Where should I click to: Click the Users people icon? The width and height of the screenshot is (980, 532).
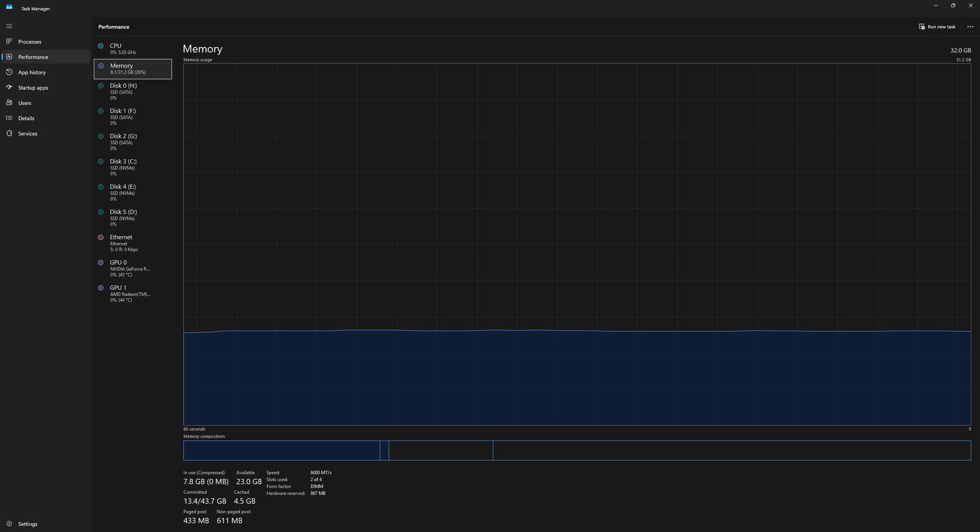click(9, 103)
